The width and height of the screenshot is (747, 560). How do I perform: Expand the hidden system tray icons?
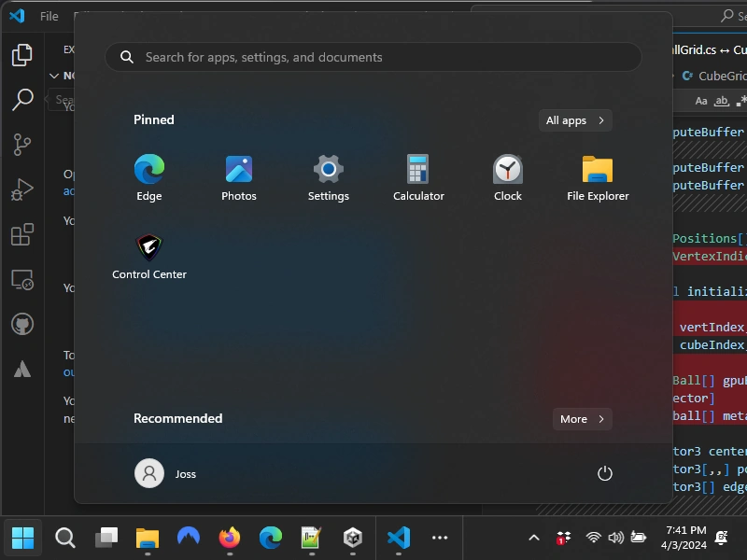pos(534,539)
